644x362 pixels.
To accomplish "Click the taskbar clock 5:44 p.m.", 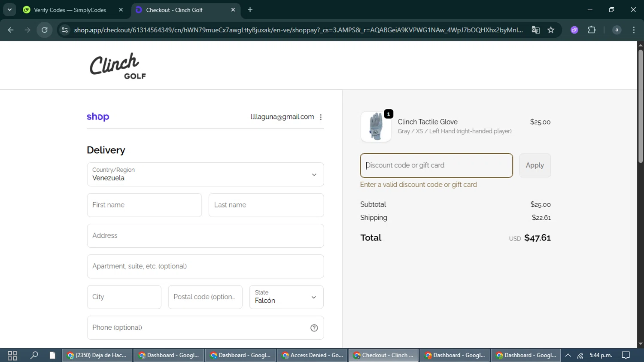I will (601, 355).
